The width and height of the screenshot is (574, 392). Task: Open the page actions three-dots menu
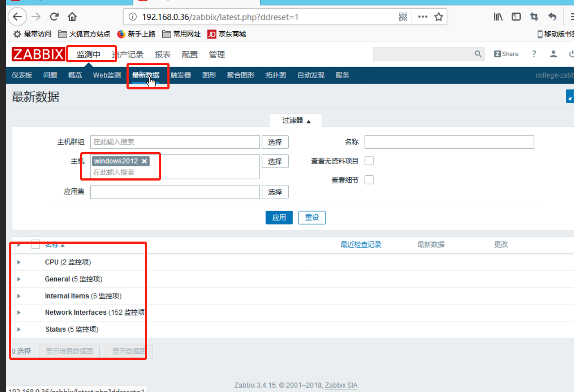(x=423, y=17)
